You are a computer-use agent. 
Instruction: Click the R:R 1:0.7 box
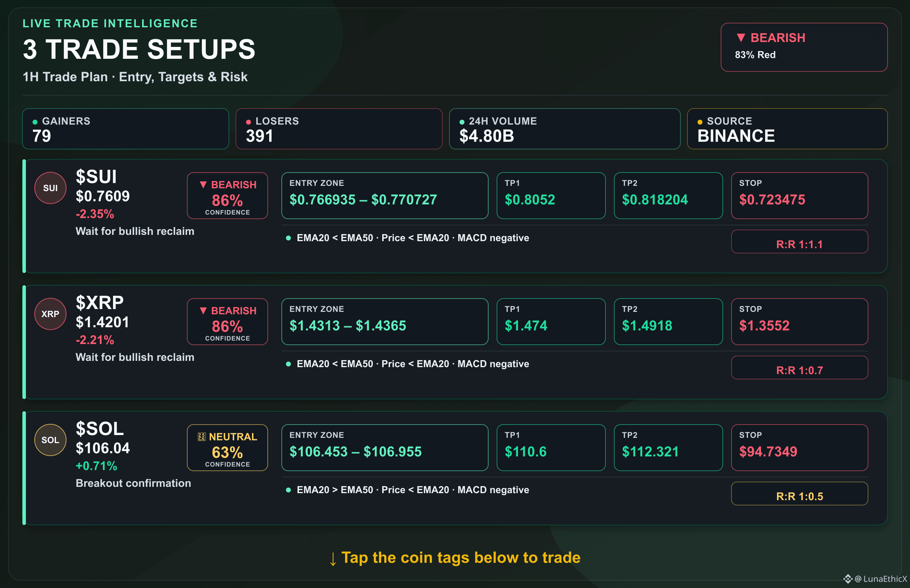point(799,368)
